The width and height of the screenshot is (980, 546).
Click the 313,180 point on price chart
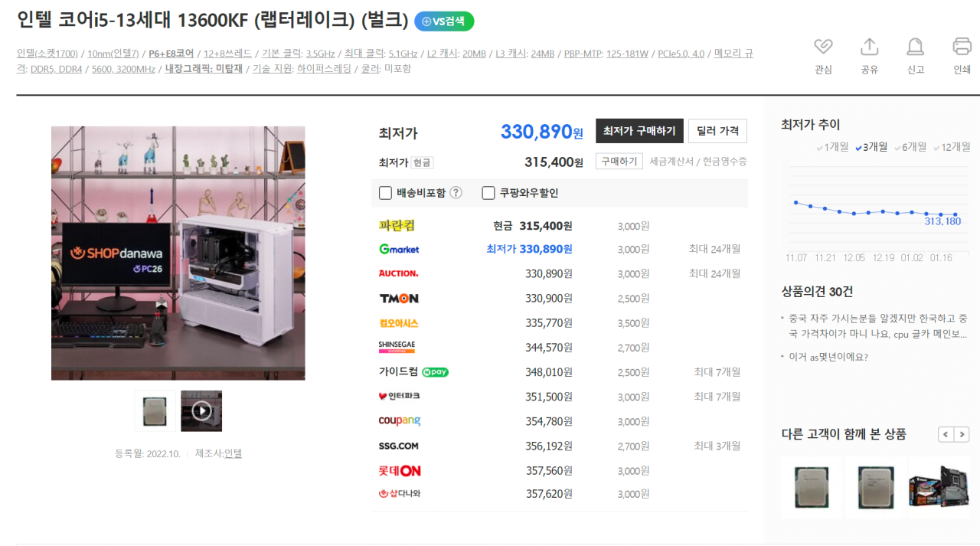[x=955, y=215]
